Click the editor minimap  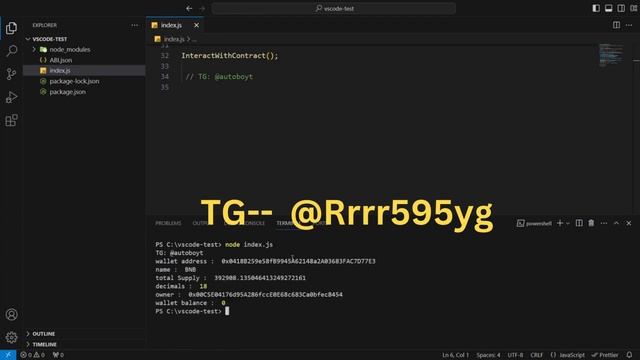(611, 55)
